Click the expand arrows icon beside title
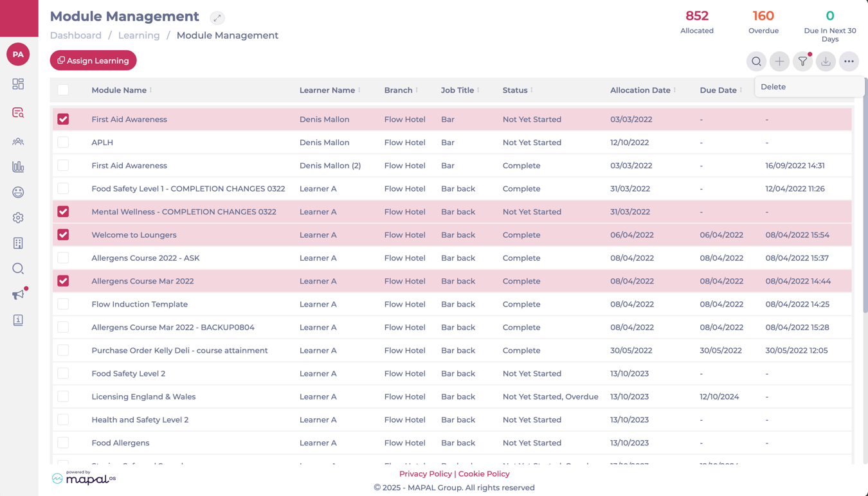This screenshot has width=868, height=496. pos(217,18)
